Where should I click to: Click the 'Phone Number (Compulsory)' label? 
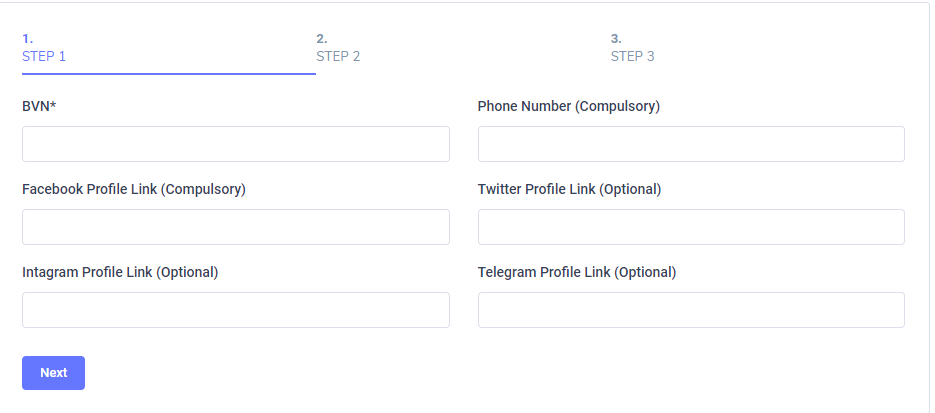pos(568,106)
